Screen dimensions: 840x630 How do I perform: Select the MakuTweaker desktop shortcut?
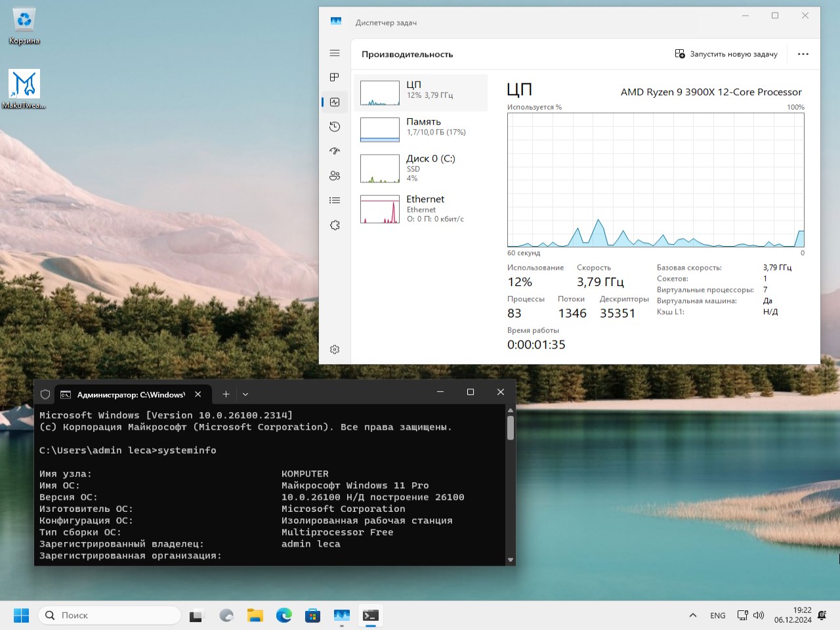24,89
